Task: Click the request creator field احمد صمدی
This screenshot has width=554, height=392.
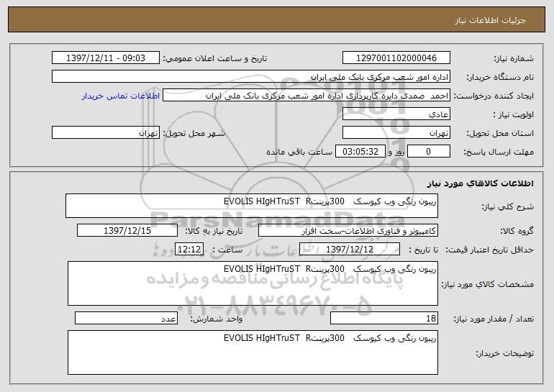Action: [x=306, y=96]
